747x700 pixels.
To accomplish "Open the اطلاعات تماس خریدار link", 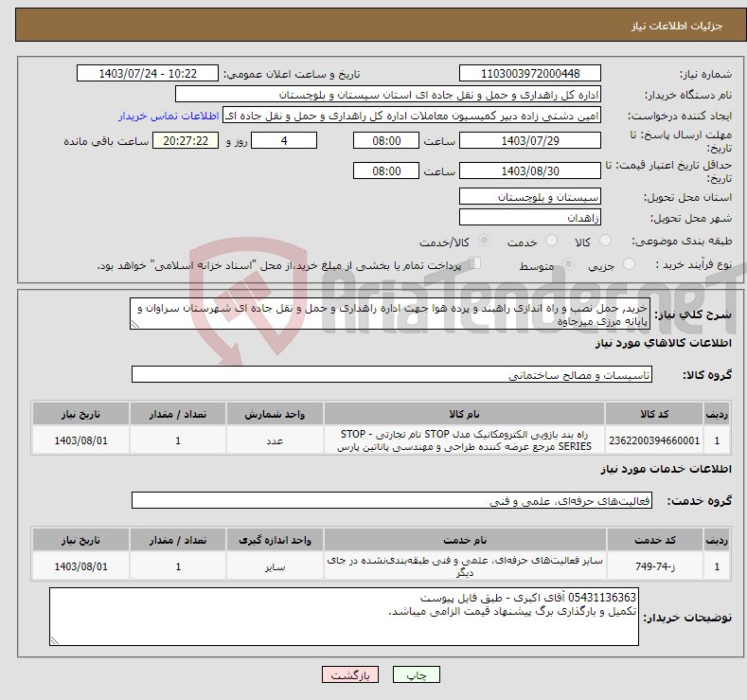I will coord(169,116).
